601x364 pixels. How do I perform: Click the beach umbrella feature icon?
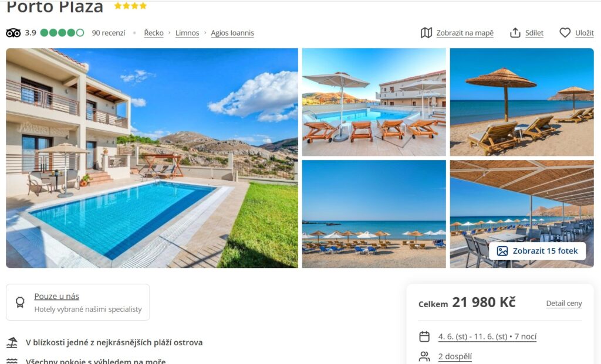click(x=12, y=342)
